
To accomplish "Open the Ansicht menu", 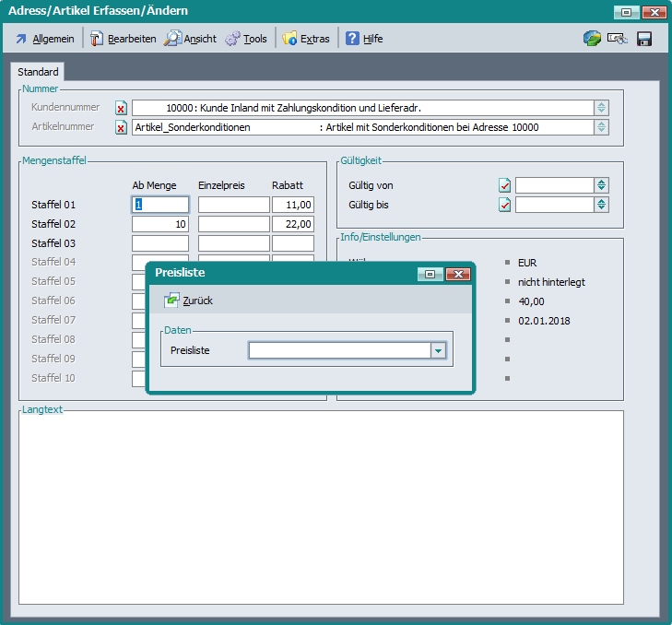I will [x=191, y=39].
